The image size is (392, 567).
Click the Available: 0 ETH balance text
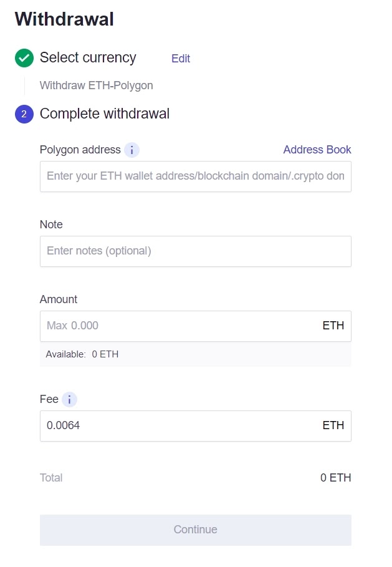coord(82,354)
